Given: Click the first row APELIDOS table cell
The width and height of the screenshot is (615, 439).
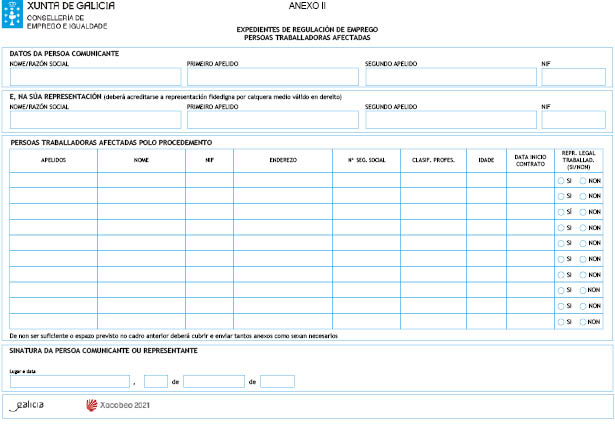Looking at the screenshot, I should pyautogui.click(x=53, y=180).
